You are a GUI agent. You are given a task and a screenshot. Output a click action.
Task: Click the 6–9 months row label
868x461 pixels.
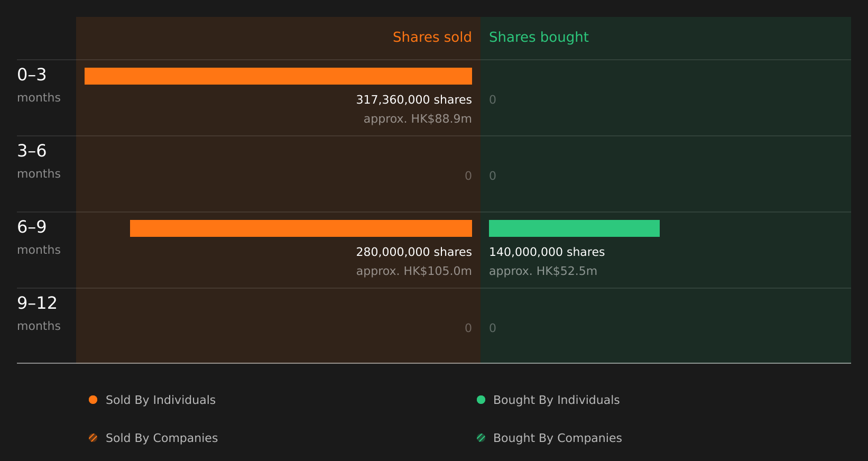click(39, 237)
